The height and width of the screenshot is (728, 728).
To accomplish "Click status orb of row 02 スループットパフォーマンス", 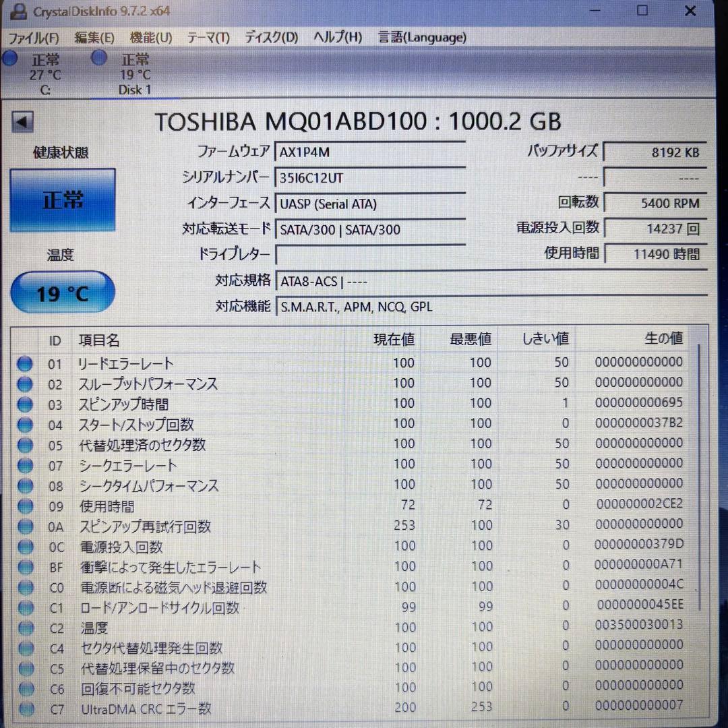I will (25, 384).
